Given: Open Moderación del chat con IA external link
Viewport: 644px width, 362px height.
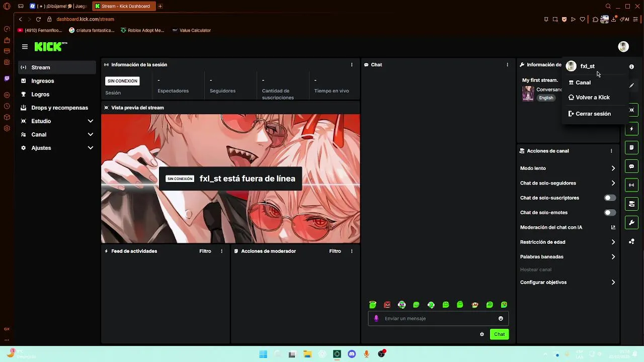Looking at the screenshot, I should point(613,227).
